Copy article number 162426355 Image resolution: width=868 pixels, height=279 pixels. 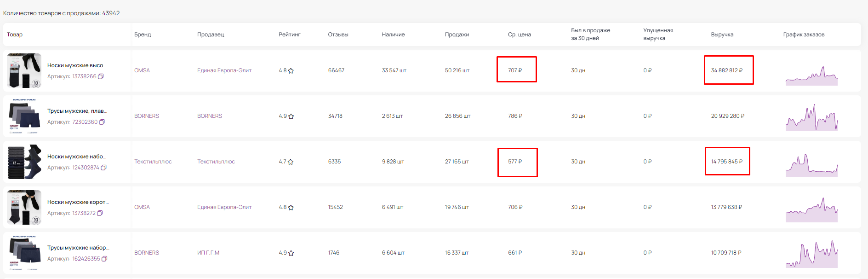[x=104, y=259]
